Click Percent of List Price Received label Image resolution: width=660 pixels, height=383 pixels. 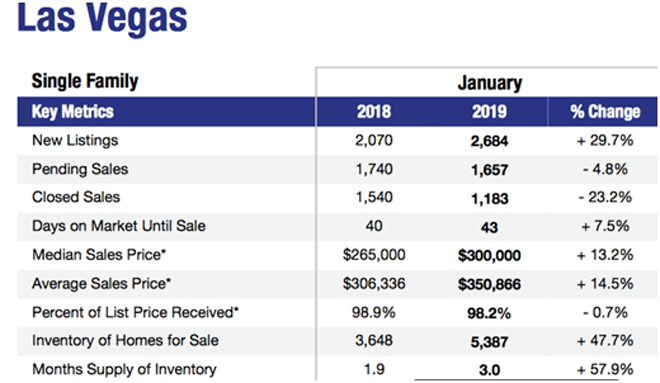click(135, 312)
